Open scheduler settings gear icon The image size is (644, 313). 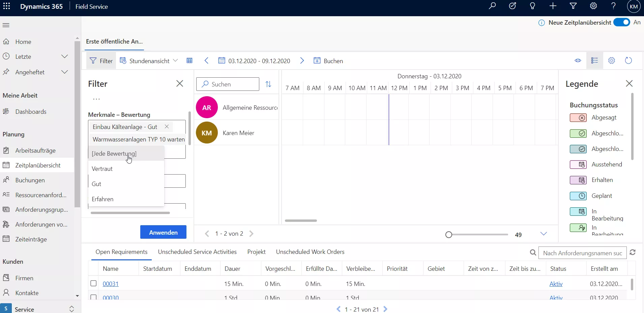tap(611, 61)
